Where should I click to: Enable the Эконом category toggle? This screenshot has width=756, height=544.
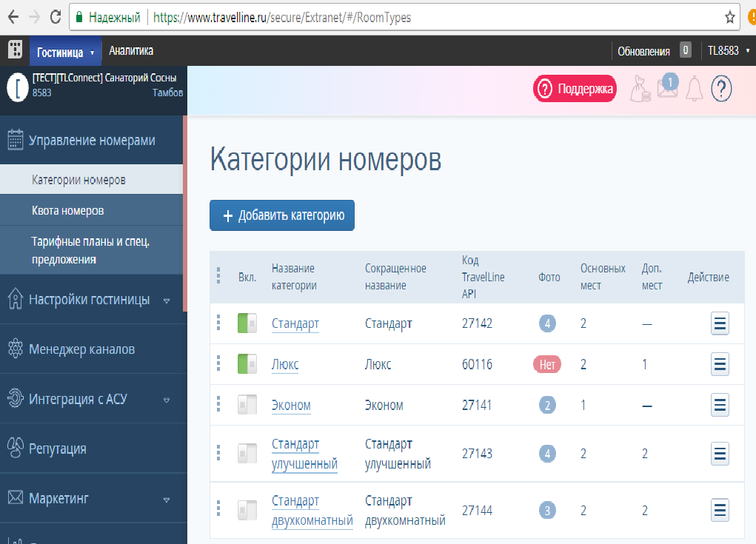pos(247,405)
